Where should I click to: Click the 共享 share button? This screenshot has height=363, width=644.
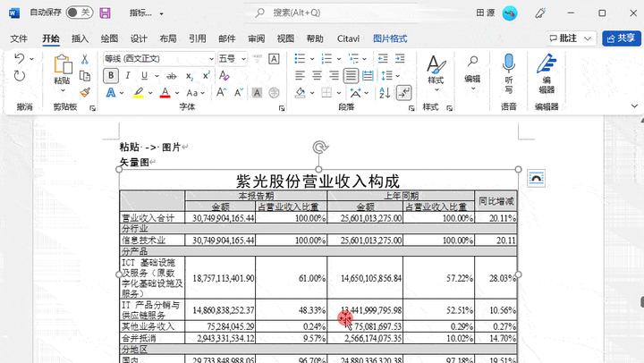[x=622, y=38]
